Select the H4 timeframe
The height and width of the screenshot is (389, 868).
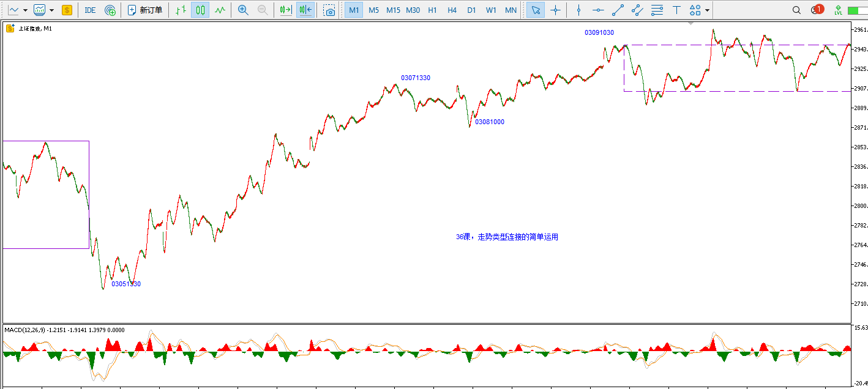click(x=452, y=10)
